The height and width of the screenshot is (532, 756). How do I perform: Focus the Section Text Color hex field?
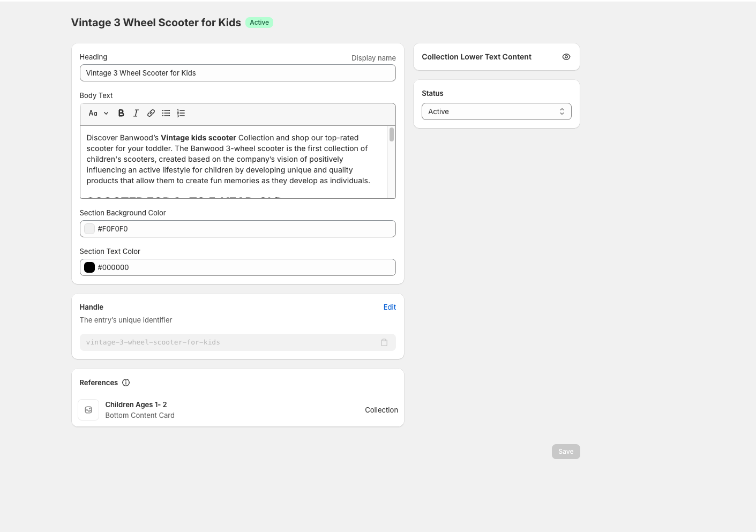click(244, 267)
